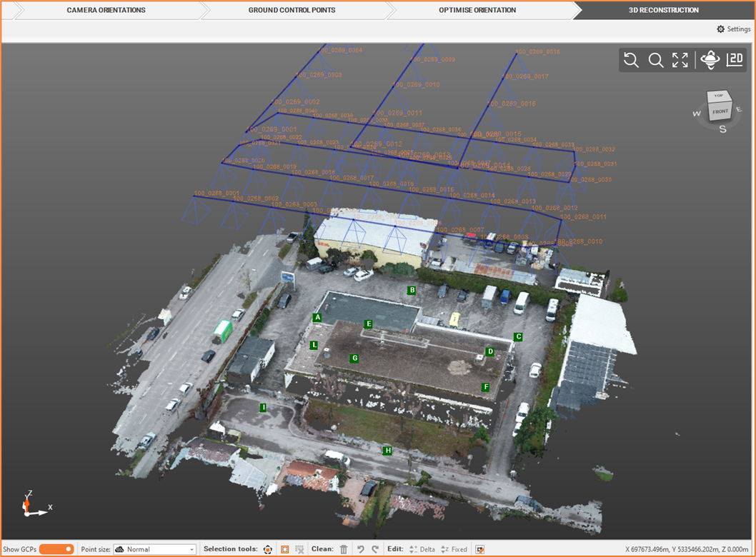This screenshot has height=557, width=756.
Task: Go to the Ground Control Points tab
Action: point(292,10)
